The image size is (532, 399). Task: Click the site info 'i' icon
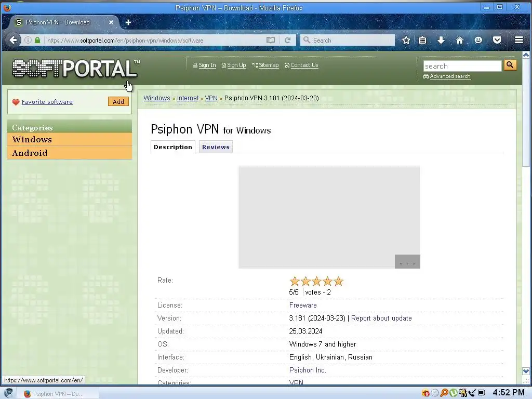[x=28, y=40]
